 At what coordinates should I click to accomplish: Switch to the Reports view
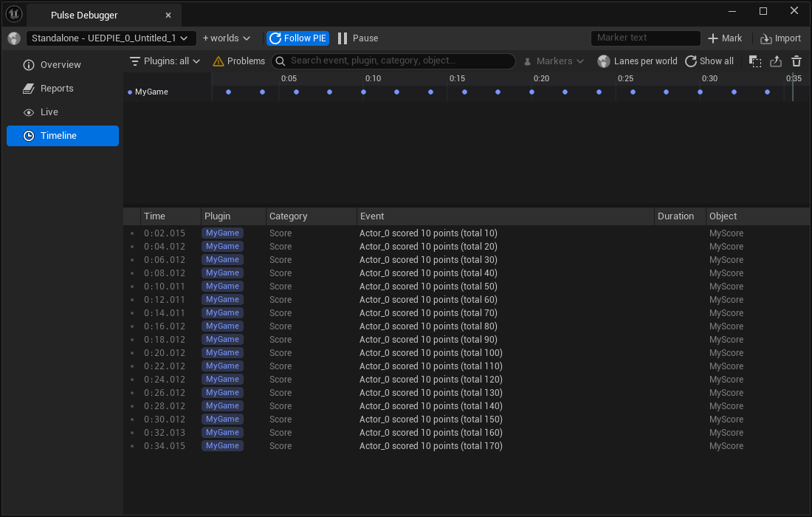pyautogui.click(x=63, y=89)
